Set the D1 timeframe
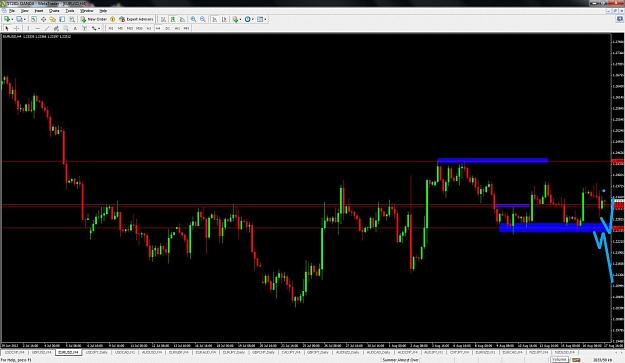 click(167, 28)
